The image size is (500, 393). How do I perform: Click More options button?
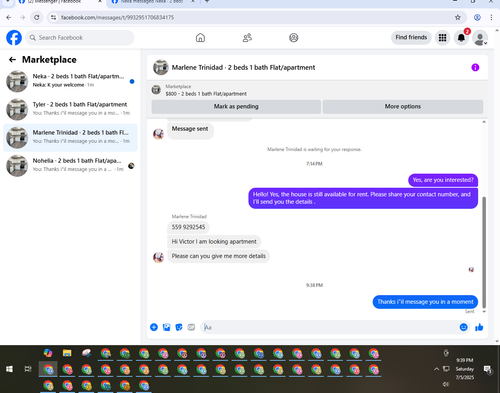403,107
